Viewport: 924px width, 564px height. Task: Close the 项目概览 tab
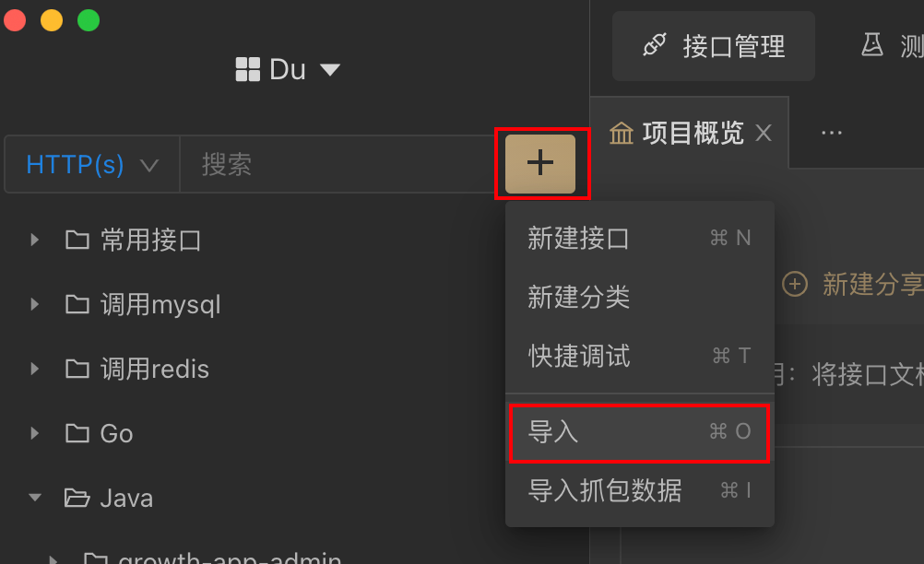[764, 133]
